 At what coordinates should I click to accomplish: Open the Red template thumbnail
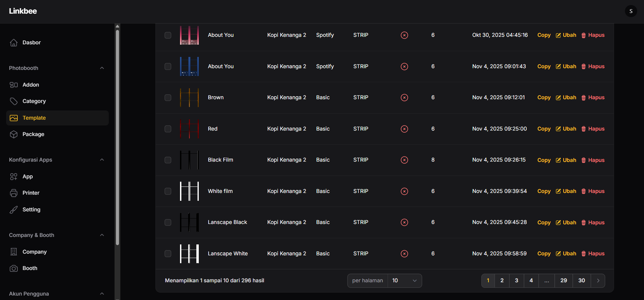[189, 129]
